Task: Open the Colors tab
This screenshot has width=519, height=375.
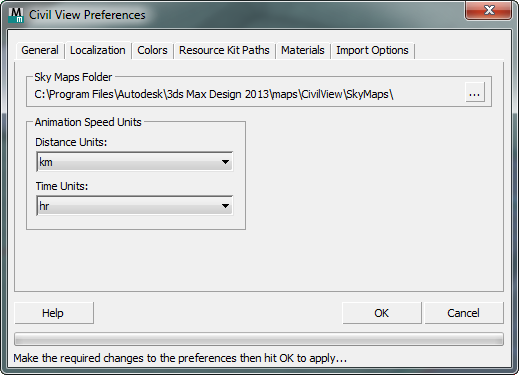Action: [152, 50]
